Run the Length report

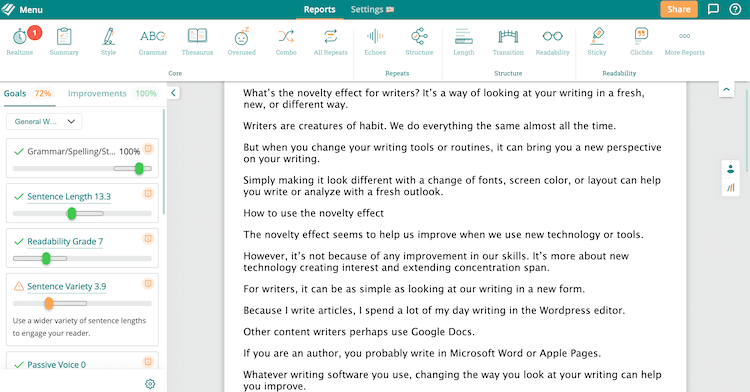(463, 42)
